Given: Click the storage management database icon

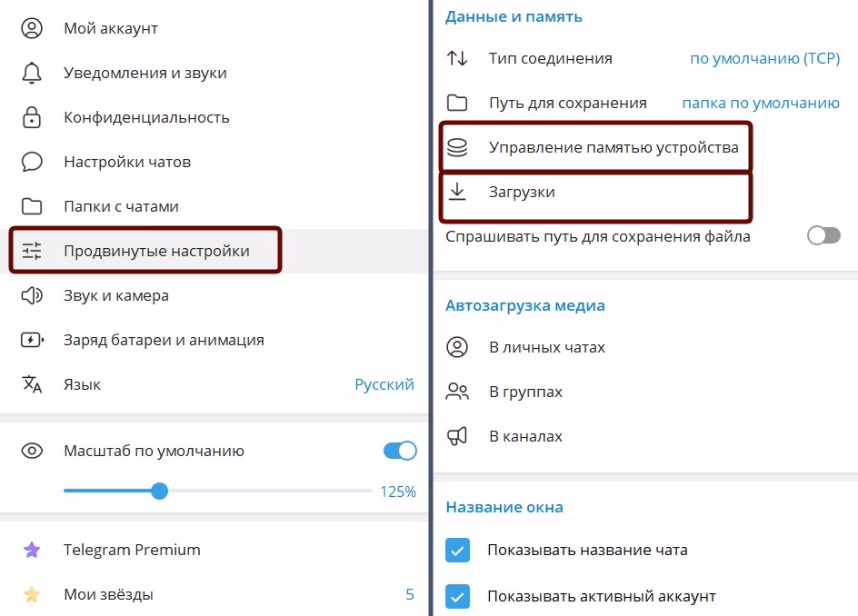Looking at the screenshot, I should pos(457,147).
